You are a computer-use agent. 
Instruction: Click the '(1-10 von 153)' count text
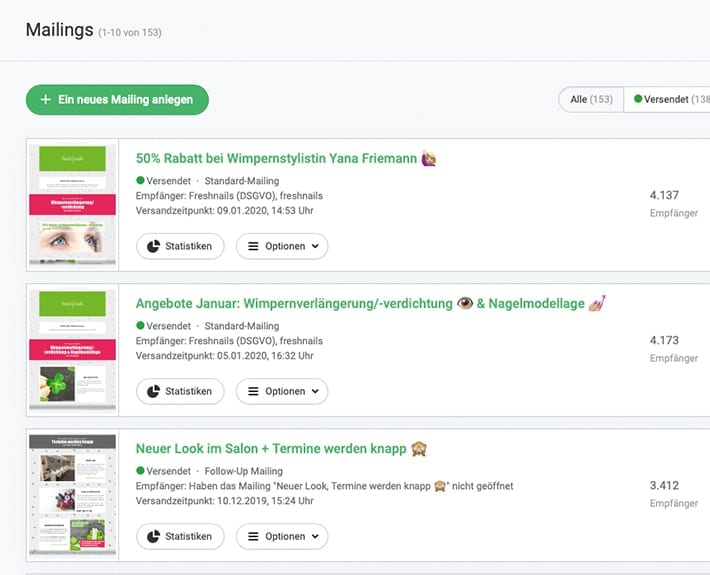[x=130, y=33]
